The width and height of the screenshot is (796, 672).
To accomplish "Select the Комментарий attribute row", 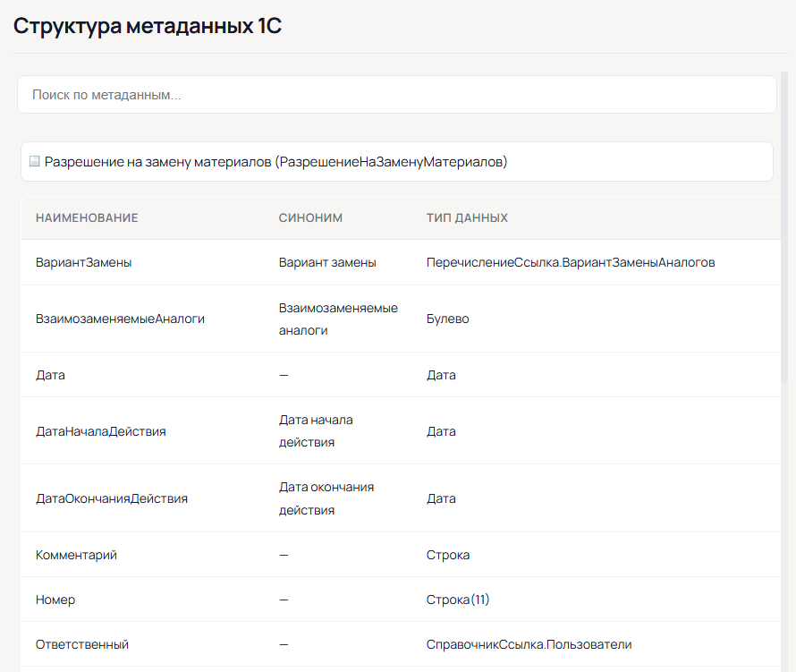I will [76, 555].
